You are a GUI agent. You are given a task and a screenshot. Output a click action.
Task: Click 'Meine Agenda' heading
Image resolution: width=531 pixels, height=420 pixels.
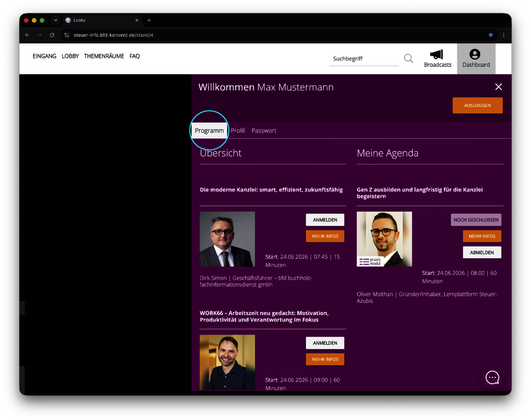(x=388, y=153)
